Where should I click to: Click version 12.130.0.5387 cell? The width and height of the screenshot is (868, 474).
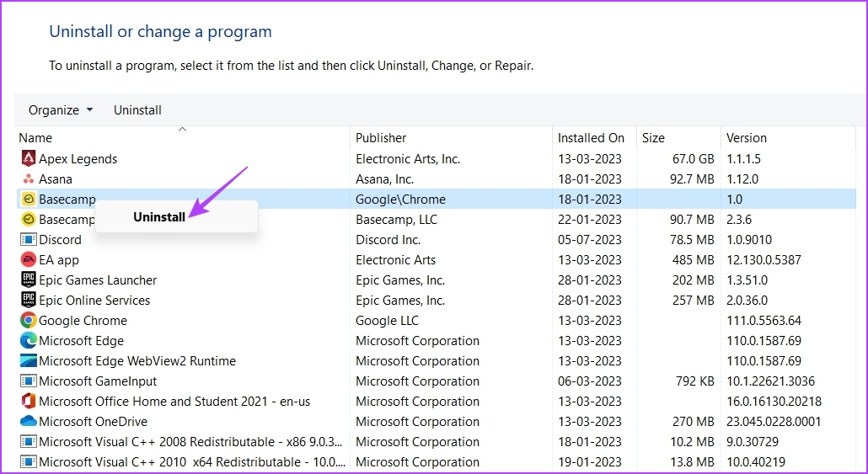[x=764, y=260]
